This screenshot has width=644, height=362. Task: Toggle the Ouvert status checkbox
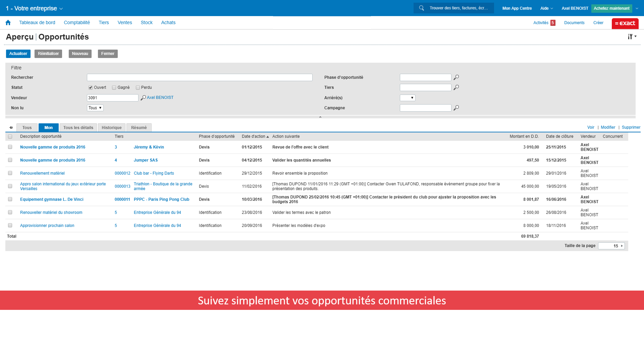coord(90,88)
